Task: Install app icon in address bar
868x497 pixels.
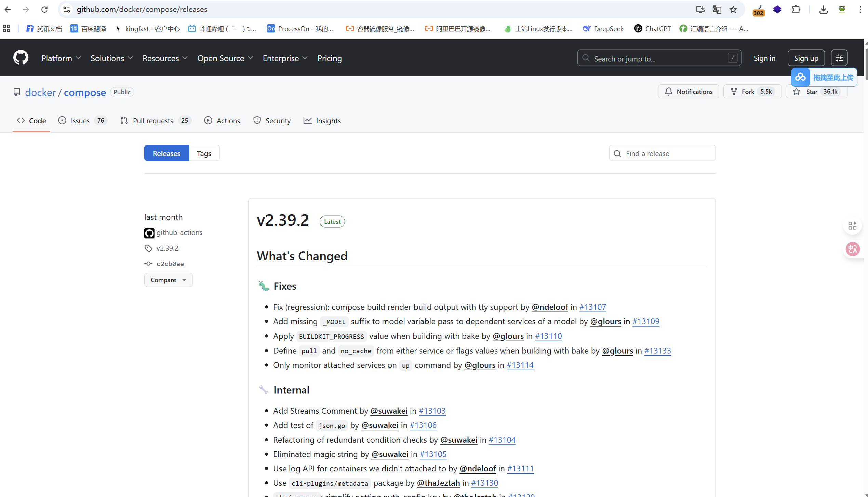Action: point(700,10)
